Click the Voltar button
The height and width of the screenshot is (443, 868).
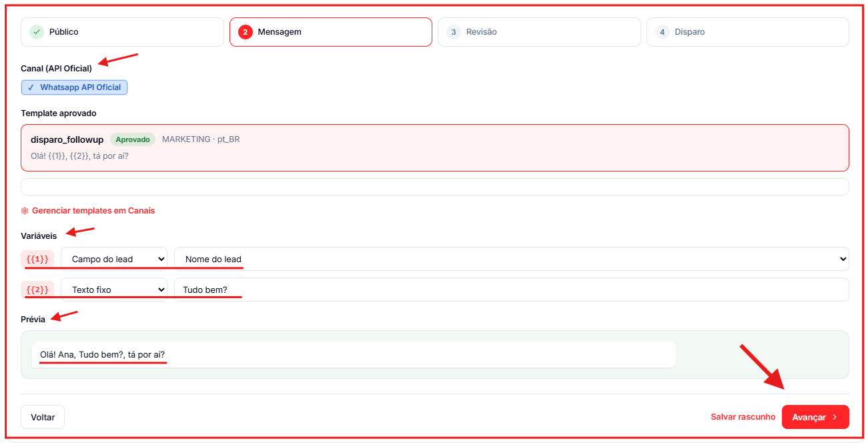click(x=43, y=417)
